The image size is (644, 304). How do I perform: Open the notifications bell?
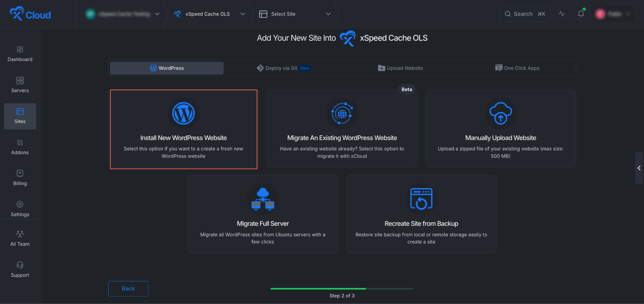pyautogui.click(x=581, y=14)
